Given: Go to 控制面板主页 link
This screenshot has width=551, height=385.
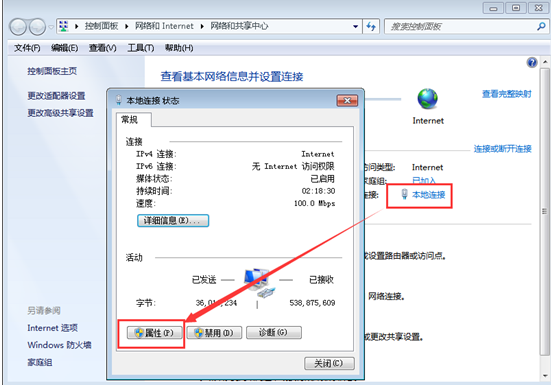Looking at the screenshot, I should pyautogui.click(x=52, y=71).
